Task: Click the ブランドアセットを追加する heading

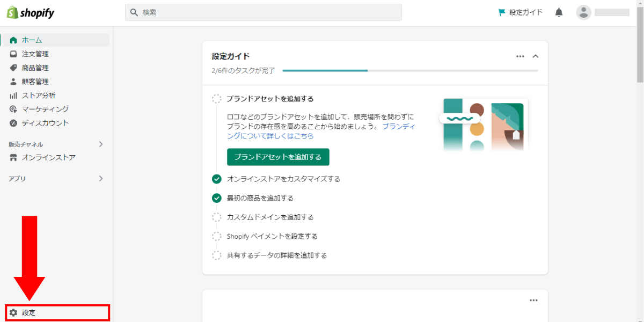Action: [x=270, y=99]
